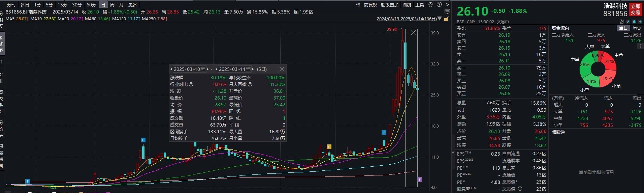Click the 39.90 high price label
Screen dimensions: 644x193
tap(392, 29)
